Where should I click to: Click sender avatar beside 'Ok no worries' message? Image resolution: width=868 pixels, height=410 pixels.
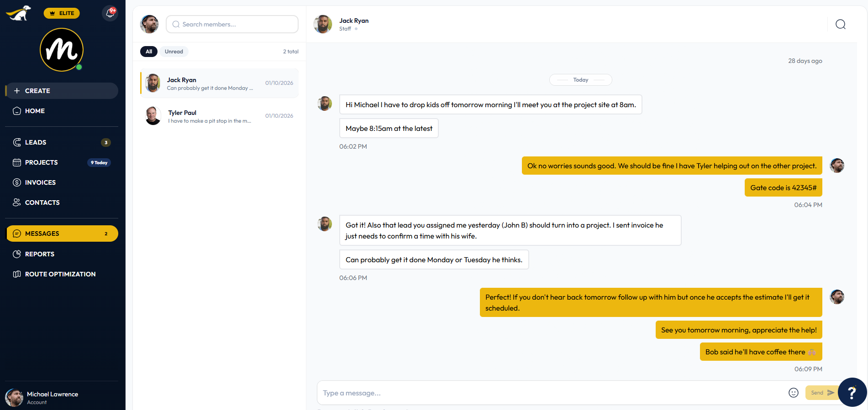pyautogui.click(x=837, y=166)
